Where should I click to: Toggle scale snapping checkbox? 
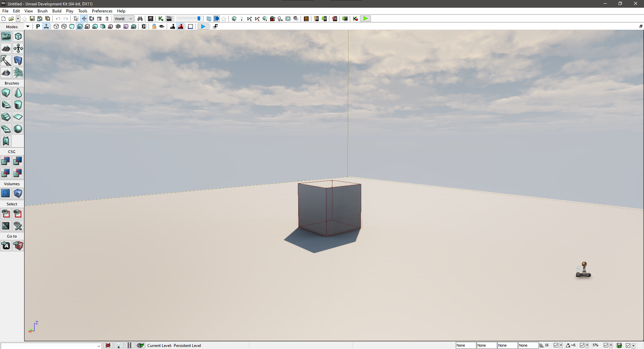[x=606, y=345]
